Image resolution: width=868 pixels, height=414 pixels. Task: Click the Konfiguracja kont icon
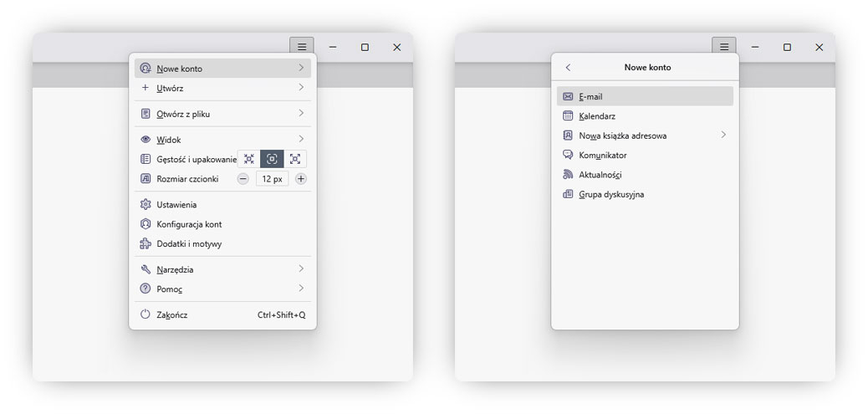coord(145,224)
